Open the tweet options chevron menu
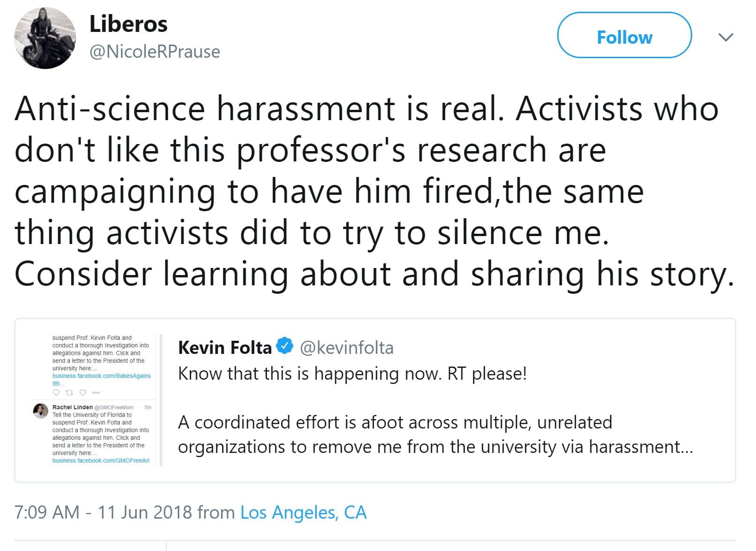Viewport: 756px width, 551px height. (x=726, y=37)
